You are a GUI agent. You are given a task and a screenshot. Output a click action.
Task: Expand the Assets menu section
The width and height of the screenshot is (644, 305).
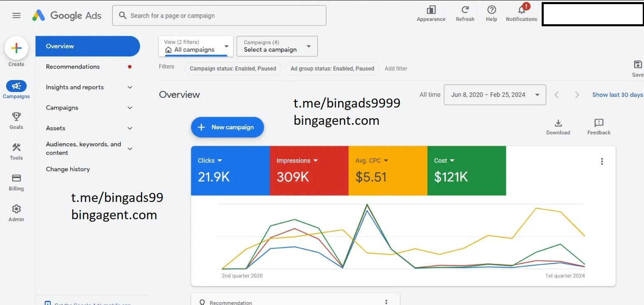pyautogui.click(x=130, y=128)
